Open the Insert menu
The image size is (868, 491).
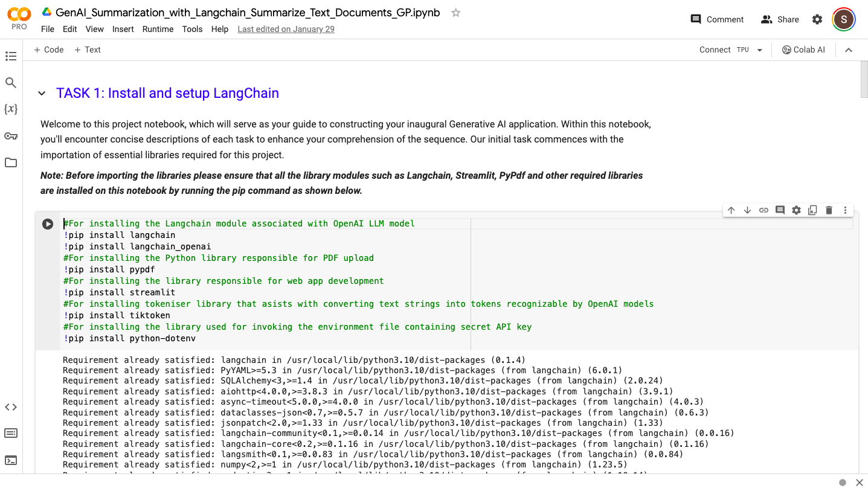click(x=123, y=29)
